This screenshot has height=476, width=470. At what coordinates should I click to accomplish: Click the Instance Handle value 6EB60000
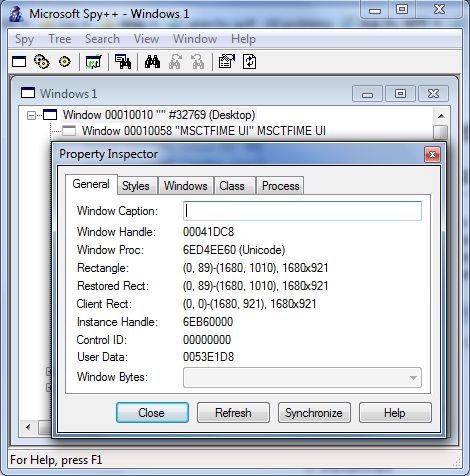208,322
